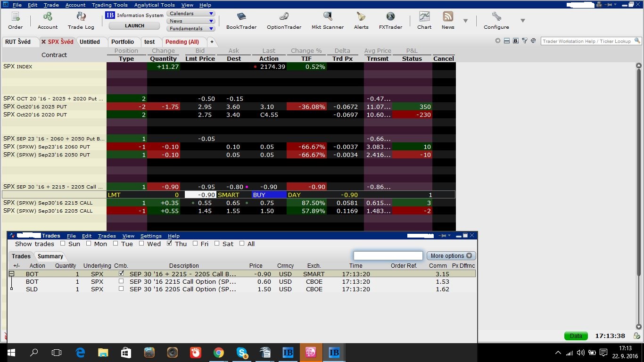Launch BookTrader from the toolbar
644x362 pixels.
click(241, 17)
